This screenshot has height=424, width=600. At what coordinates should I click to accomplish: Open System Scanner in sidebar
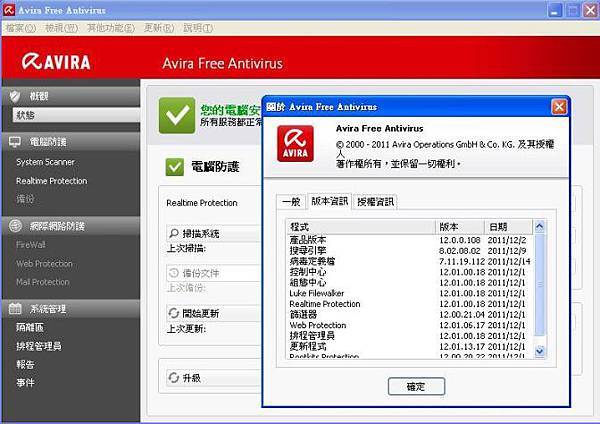pyautogui.click(x=45, y=162)
